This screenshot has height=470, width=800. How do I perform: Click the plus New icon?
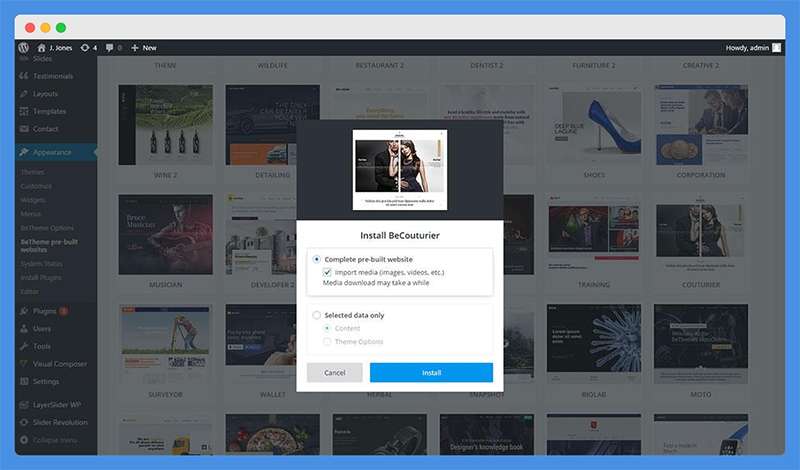135,47
